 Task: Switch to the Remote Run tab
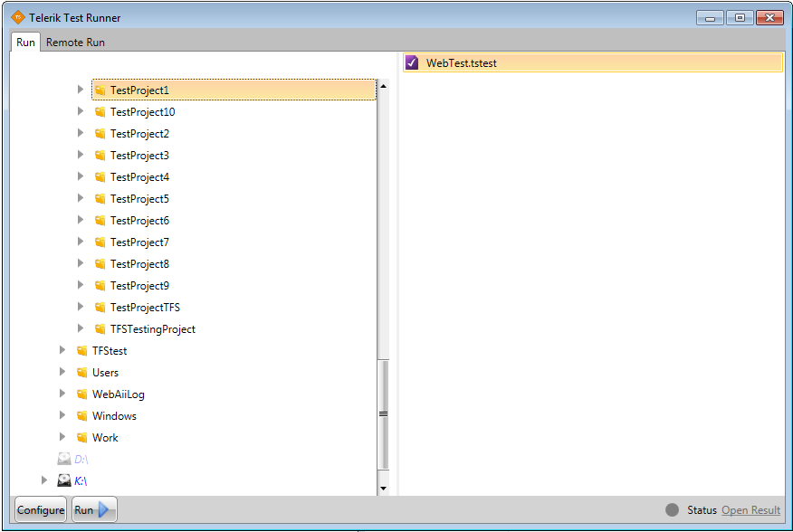[75, 43]
